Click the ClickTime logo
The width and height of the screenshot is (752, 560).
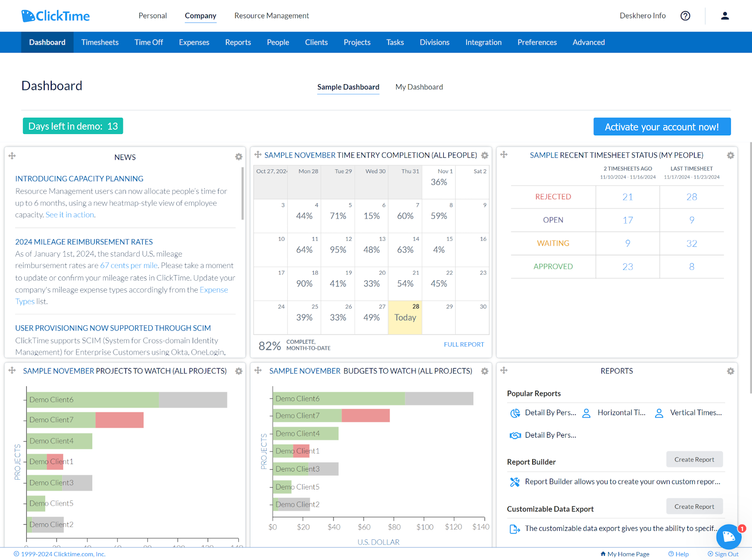click(x=55, y=16)
